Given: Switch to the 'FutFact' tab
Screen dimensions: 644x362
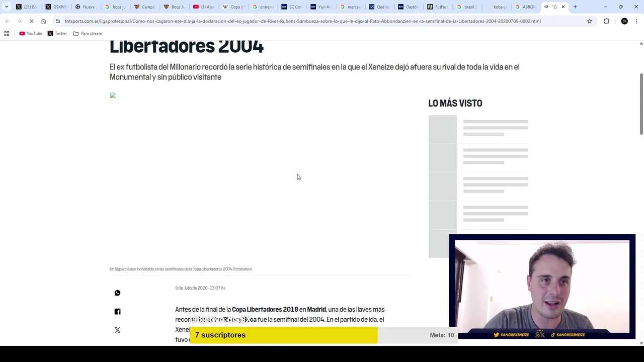Looking at the screenshot, I should click(x=438, y=7).
